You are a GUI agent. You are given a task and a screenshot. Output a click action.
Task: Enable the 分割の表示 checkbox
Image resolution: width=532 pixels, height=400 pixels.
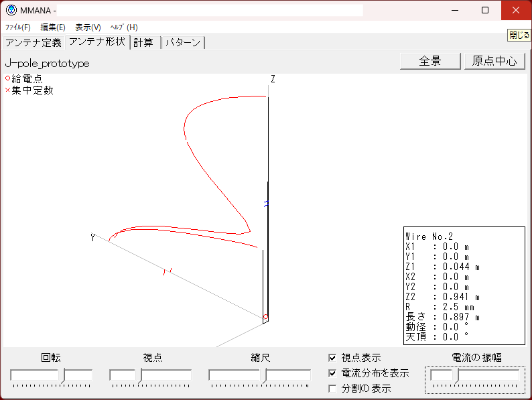coord(333,388)
